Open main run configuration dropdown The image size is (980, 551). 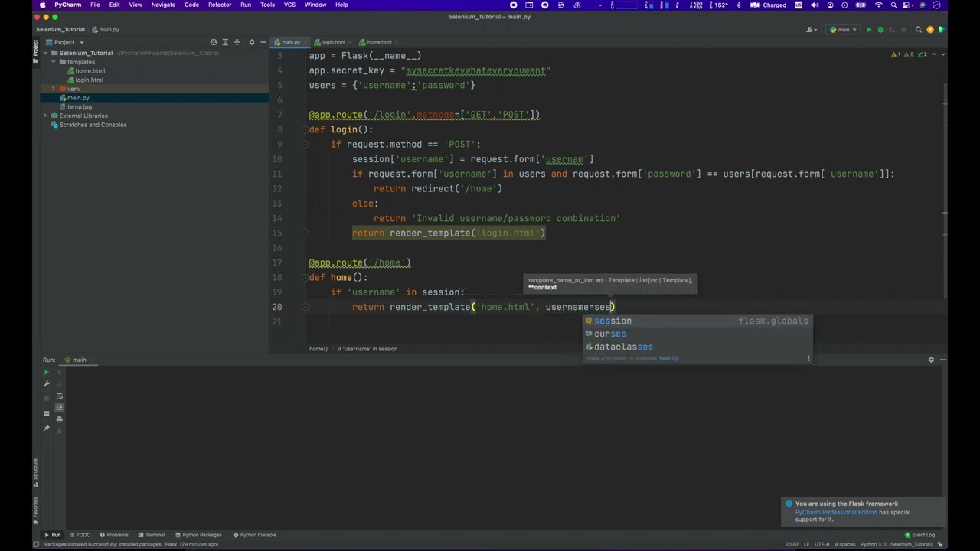tap(843, 30)
